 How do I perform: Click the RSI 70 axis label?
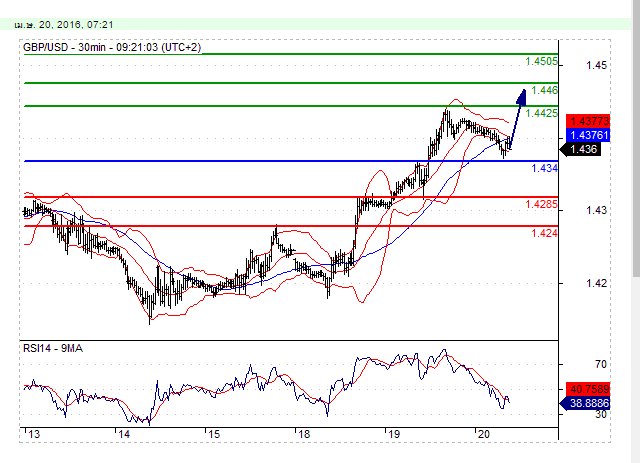tap(601, 364)
